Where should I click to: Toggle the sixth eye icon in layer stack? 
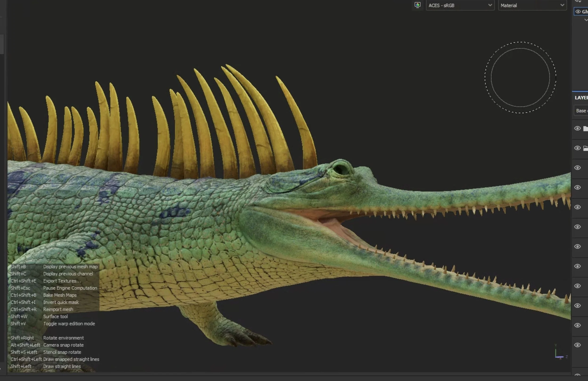point(577,227)
